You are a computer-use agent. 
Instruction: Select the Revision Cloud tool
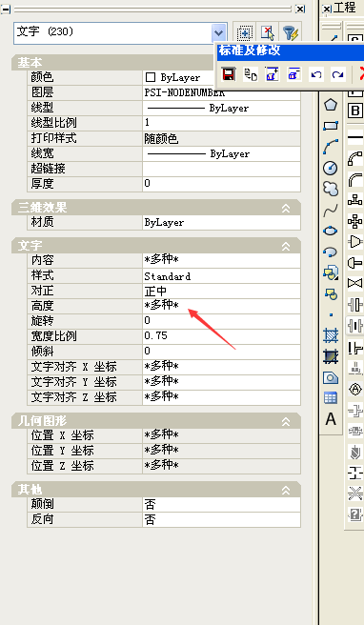click(x=331, y=189)
